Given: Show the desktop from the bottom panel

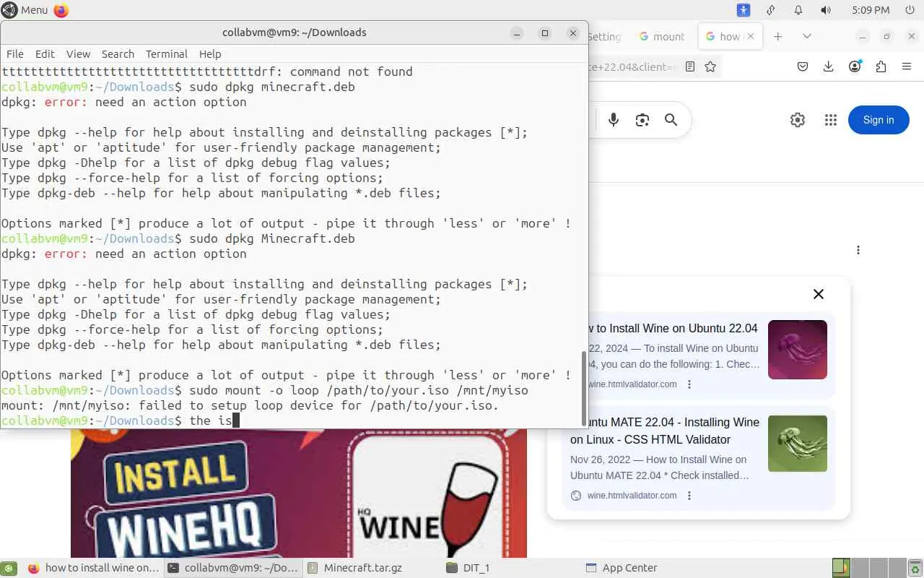Looking at the screenshot, I should point(9,568).
